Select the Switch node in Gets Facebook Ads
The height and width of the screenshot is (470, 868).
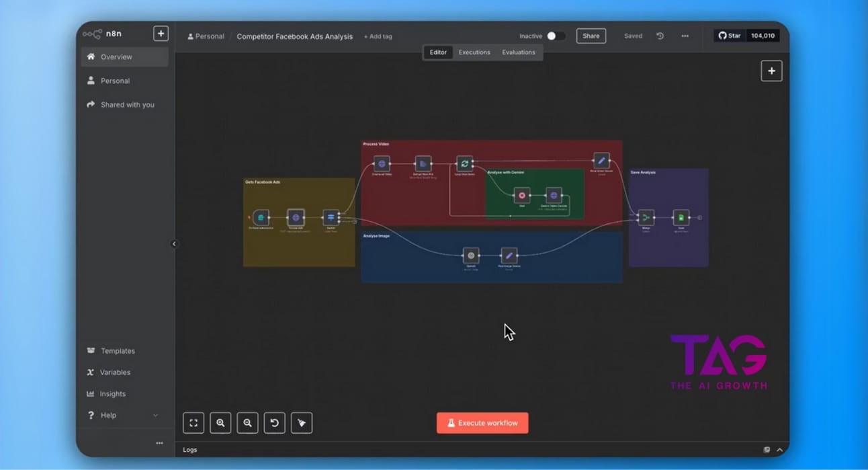coord(331,218)
